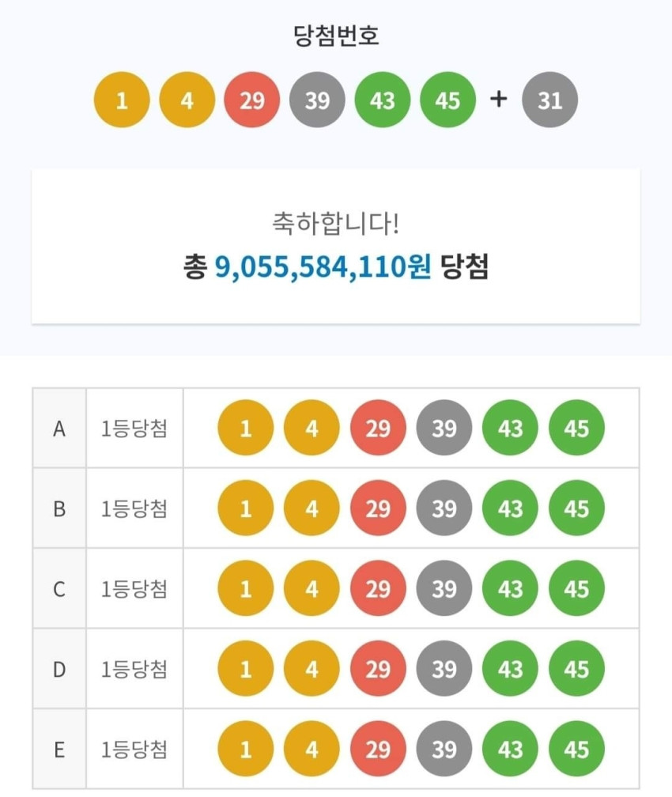Click the gray 39 ball in row D
The width and height of the screenshot is (672, 797).
(x=444, y=669)
